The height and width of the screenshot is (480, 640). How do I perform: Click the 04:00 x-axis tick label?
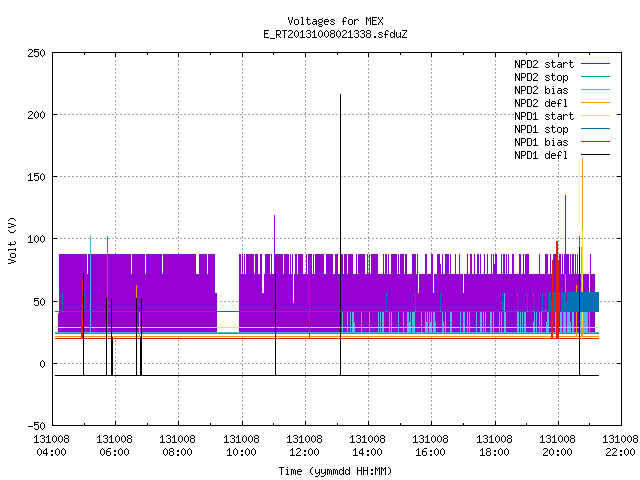pyautogui.click(x=51, y=452)
